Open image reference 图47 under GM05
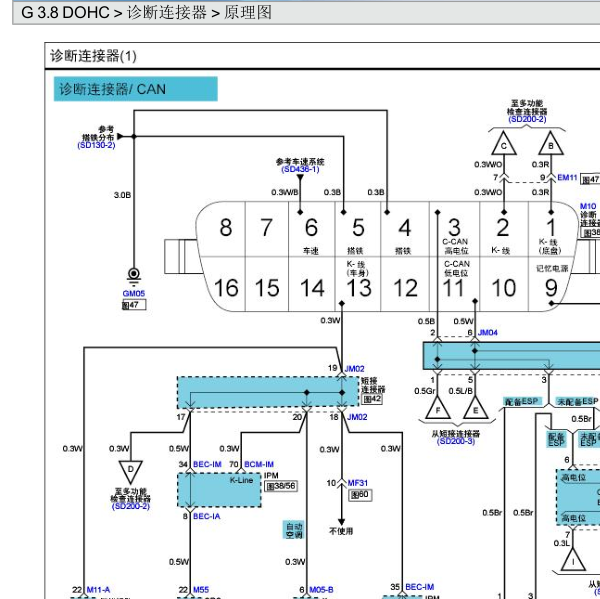The image size is (600, 599). [134, 305]
